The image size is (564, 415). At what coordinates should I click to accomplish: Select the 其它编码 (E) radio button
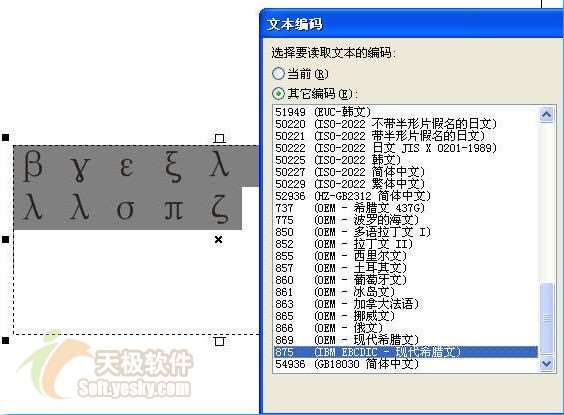tap(278, 94)
